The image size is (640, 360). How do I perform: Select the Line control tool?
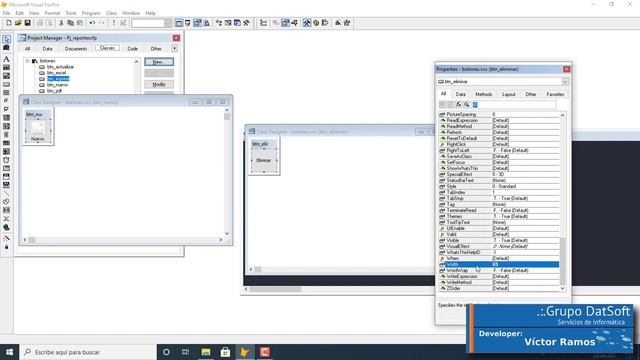point(7,193)
